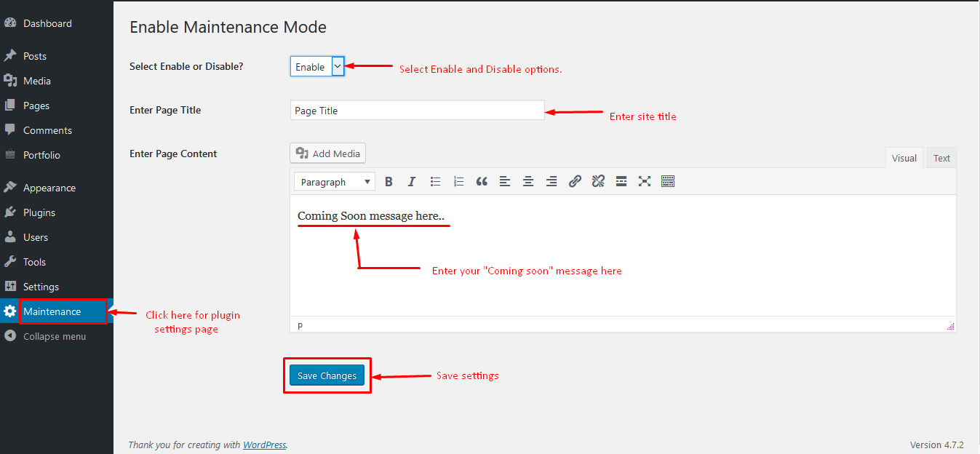The width and height of the screenshot is (980, 454).
Task: Click the Bold formatting icon
Action: 389,181
